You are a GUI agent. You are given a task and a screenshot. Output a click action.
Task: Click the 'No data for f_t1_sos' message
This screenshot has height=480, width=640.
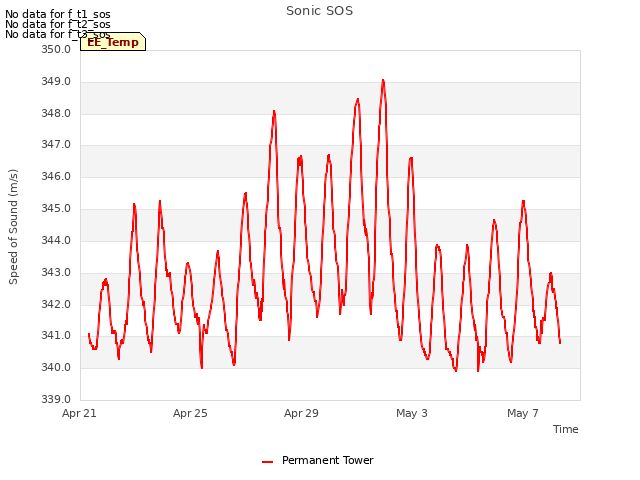coord(58,14)
